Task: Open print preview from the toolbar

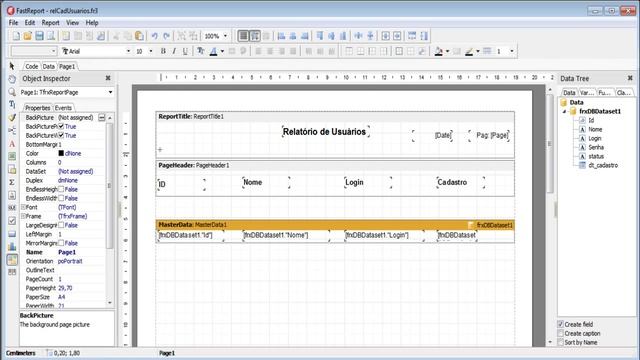Action: [x=51, y=36]
